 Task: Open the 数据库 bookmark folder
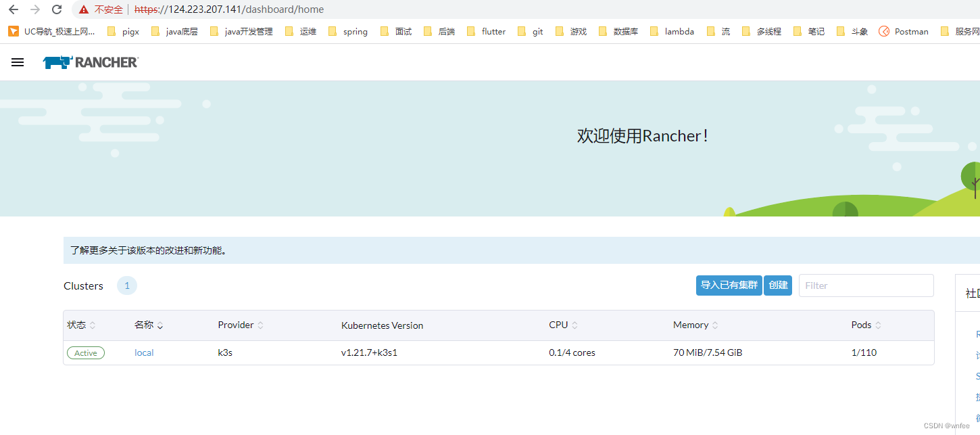[x=618, y=31]
